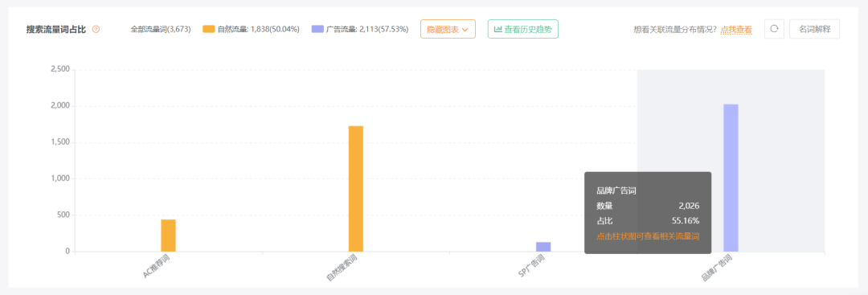This screenshot has height=295, width=868.
Task: Toggle the purple 广告流量 legend series
Action: pyautogui.click(x=360, y=29)
